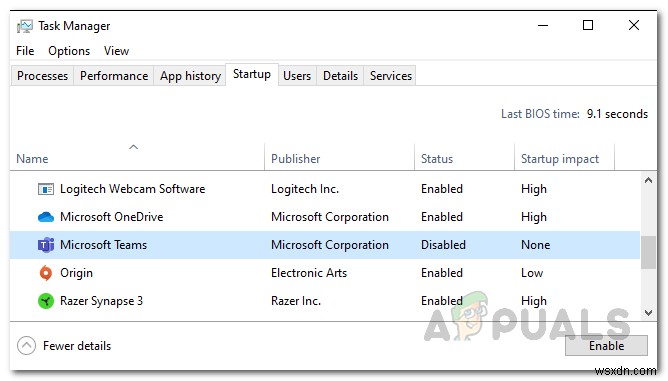
Task: Click the Microsoft Teams icon
Action: (46, 245)
